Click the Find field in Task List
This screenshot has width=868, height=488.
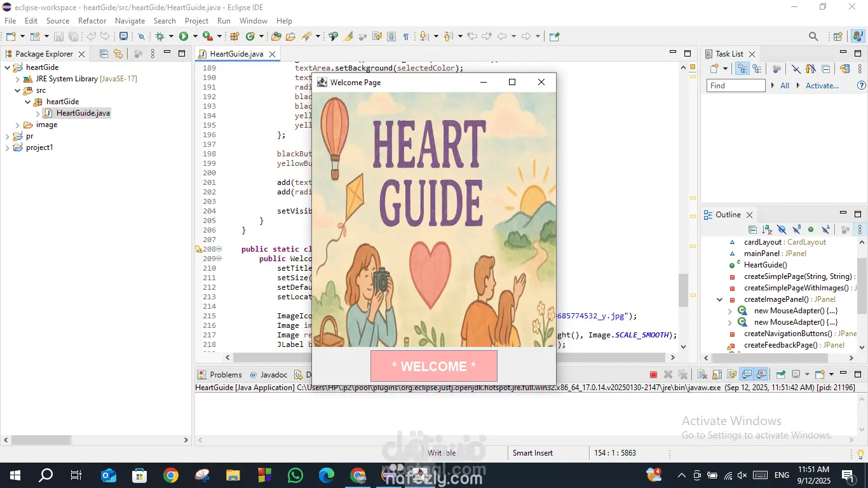coord(735,86)
